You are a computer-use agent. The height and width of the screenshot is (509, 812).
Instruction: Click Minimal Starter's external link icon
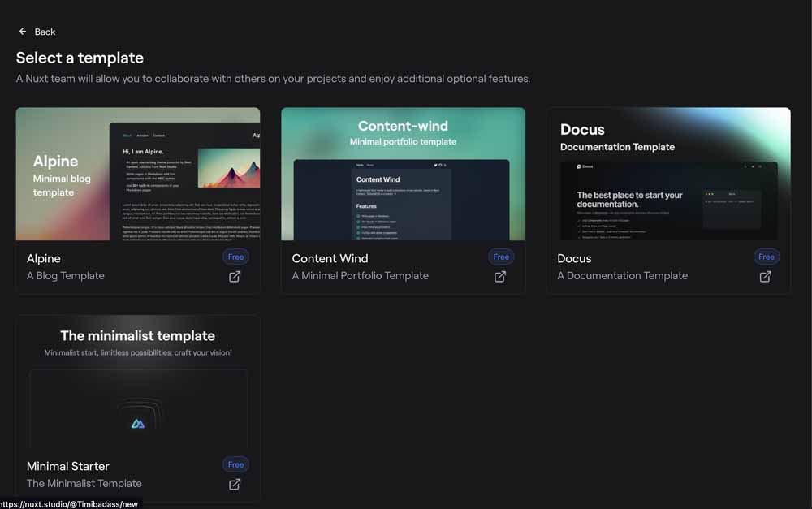click(235, 484)
